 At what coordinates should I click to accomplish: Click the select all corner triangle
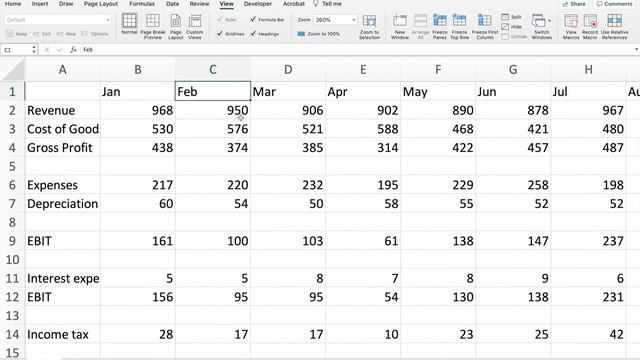tap(13, 70)
